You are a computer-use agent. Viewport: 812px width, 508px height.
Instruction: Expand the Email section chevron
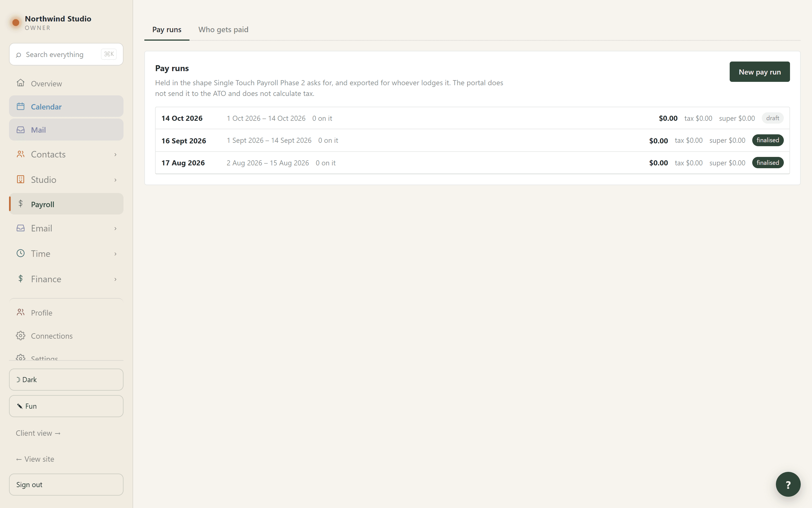coord(115,229)
